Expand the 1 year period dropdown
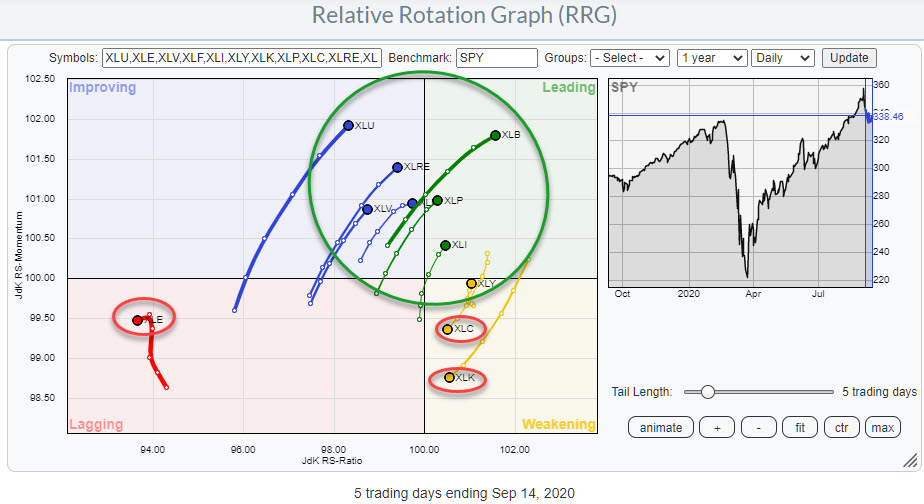Viewport: 924px width, 504px height. point(711,58)
